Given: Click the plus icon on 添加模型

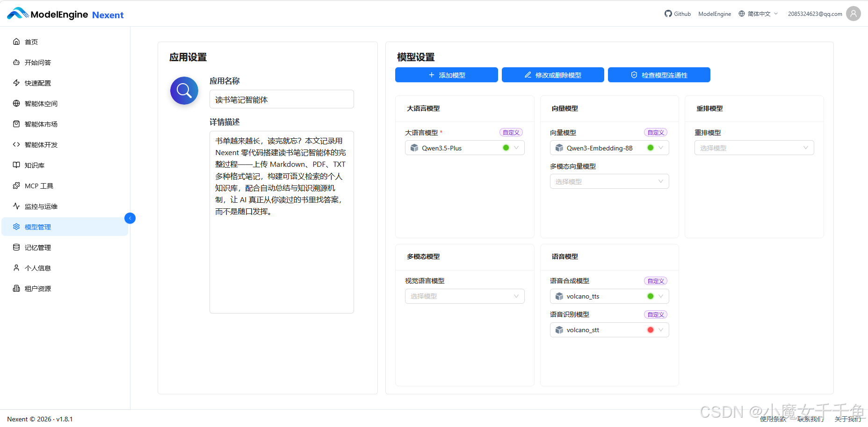Looking at the screenshot, I should tap(432, 75).
